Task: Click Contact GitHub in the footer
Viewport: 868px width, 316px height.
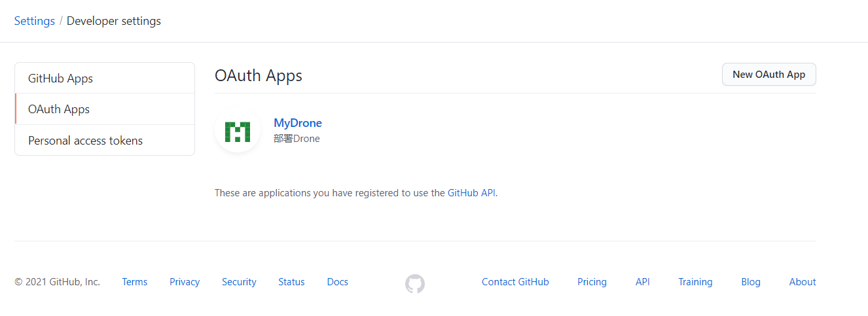Action: tap(515, 282)
